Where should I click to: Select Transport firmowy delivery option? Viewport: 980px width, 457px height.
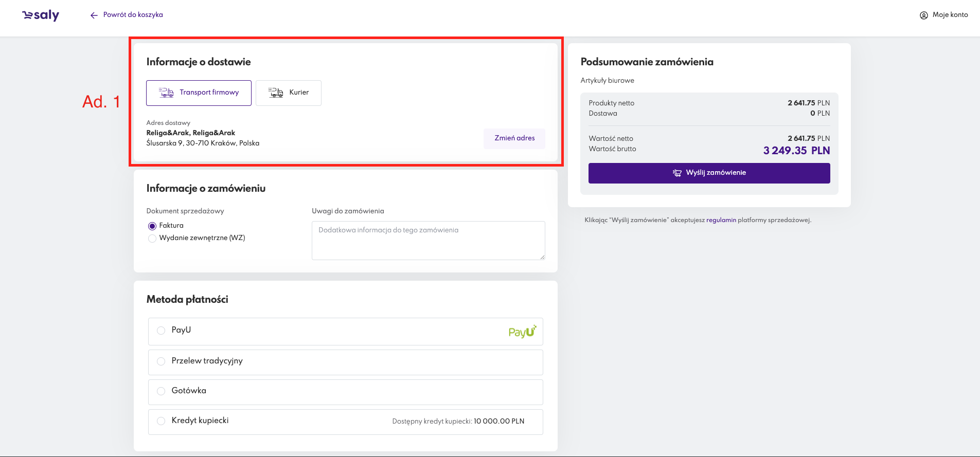(199, 93)
